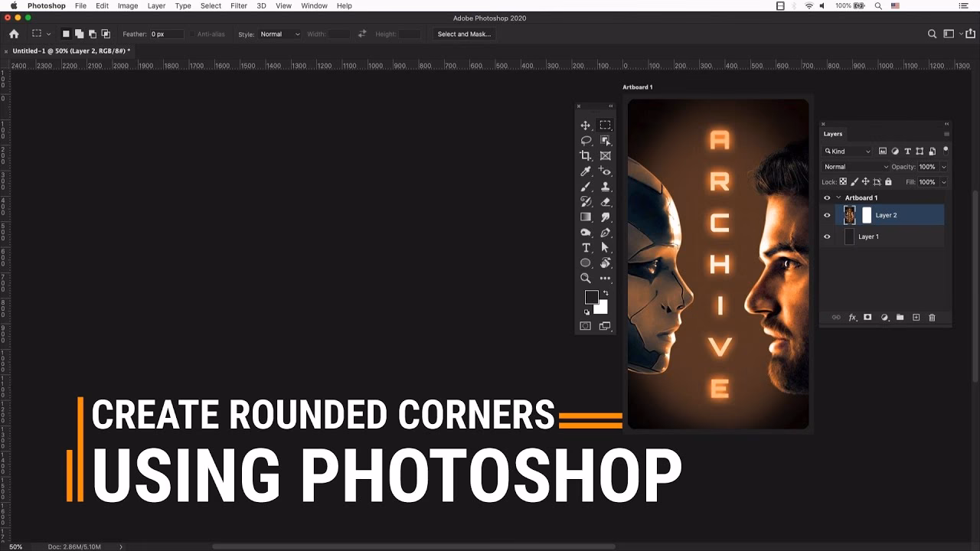This screenshot has width=980, height=551.
Task: Select the Move tool
Action: pos(586,125)
